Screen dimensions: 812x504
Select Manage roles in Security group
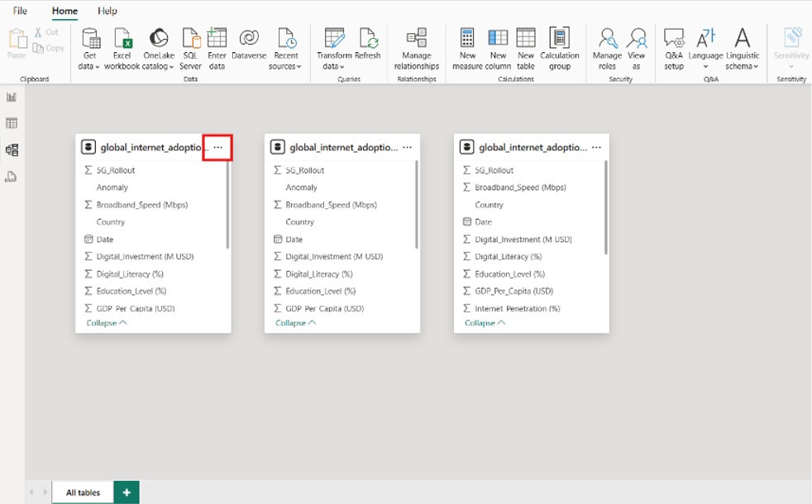607,47
